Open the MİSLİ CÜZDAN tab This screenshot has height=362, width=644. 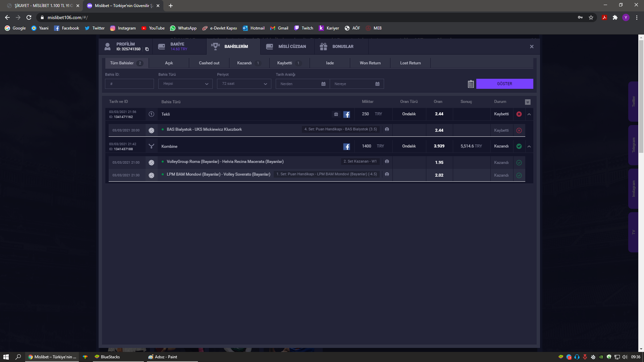[x=287, y=47]
